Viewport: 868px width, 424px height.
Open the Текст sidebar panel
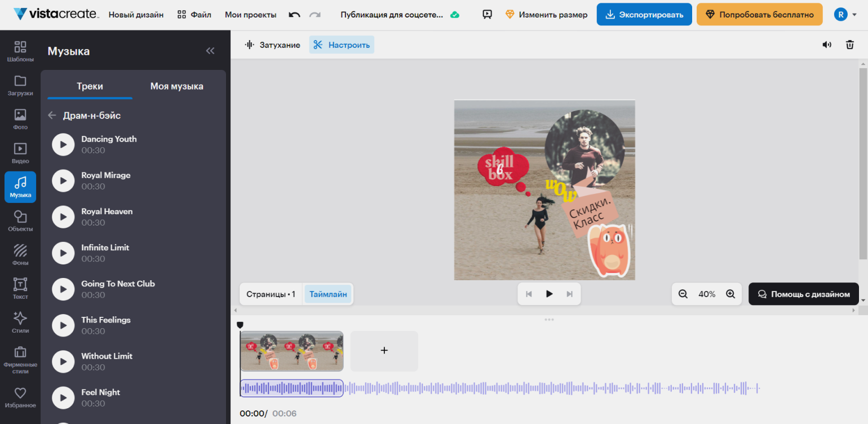click(20, 288)
